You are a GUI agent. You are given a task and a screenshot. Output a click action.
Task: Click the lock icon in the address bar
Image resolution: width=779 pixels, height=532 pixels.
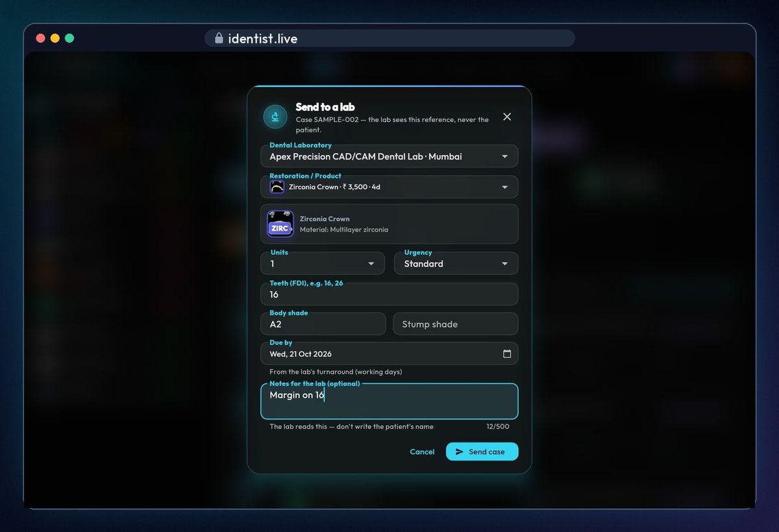(x=219, y=38)
